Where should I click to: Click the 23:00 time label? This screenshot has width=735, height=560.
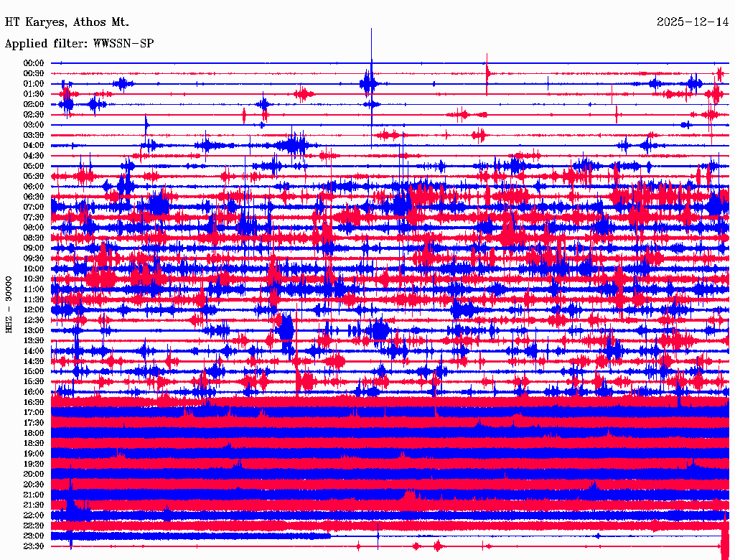pyautogui.click(x=34, y=536)
